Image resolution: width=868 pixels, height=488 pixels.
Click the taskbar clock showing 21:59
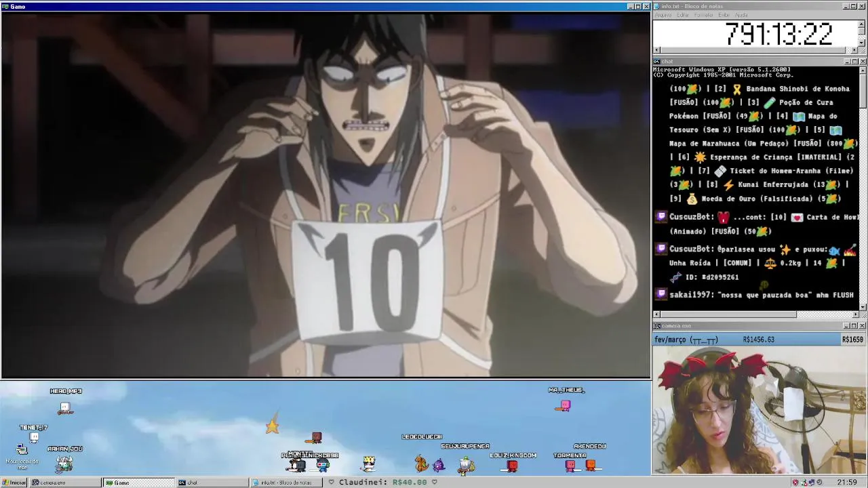847,483
